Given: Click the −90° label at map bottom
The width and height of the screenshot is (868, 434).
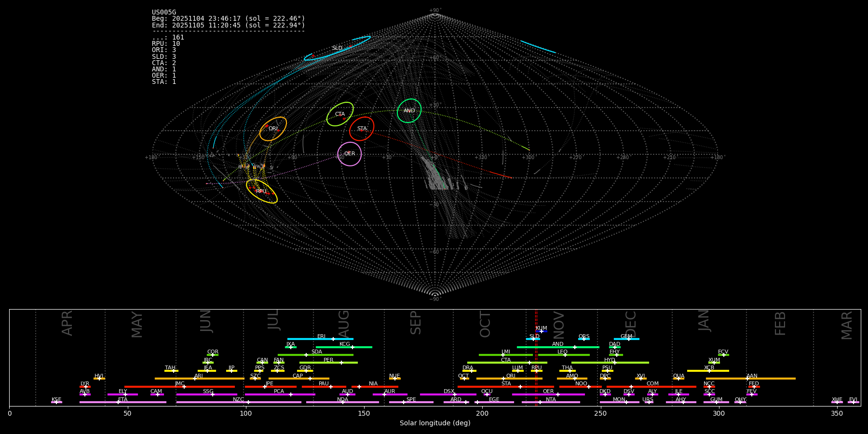Looking at the screenshot, I should 435,299.
